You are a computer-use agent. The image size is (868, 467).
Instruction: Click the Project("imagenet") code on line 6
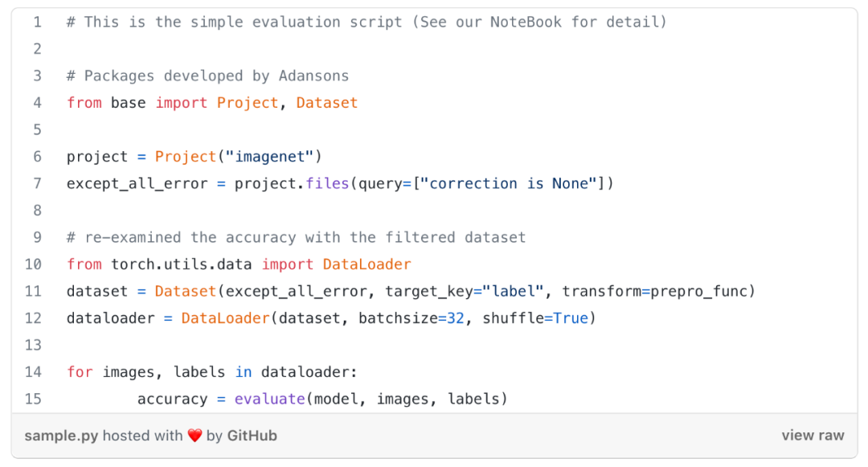coord(238,157)
